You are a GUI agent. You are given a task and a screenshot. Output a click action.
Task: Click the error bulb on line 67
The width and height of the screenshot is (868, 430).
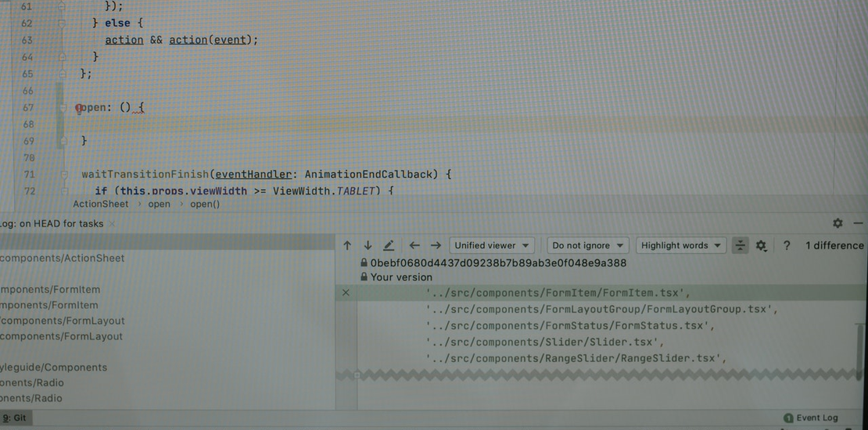click(79, 108)
